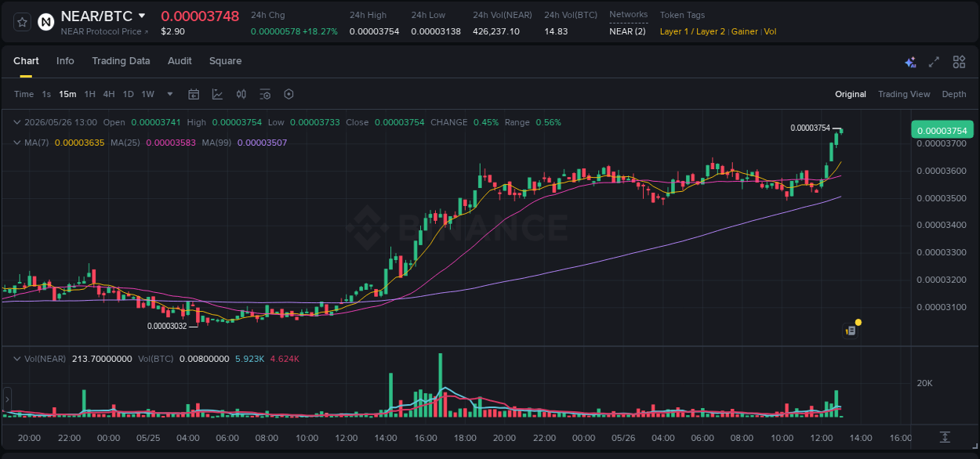Screen dimensions: 980x459
Task: Expand chart to fullscreen with arrows icon
Action: point(934,62)
